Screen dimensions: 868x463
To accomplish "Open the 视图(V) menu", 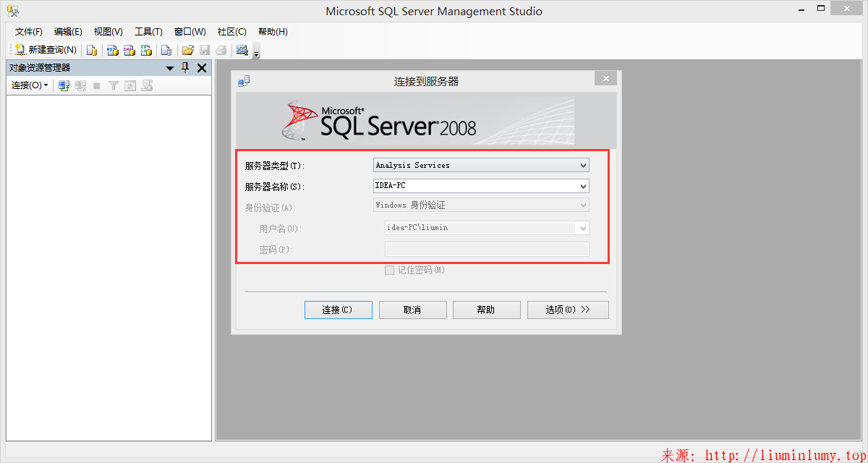I will point(109,32).
